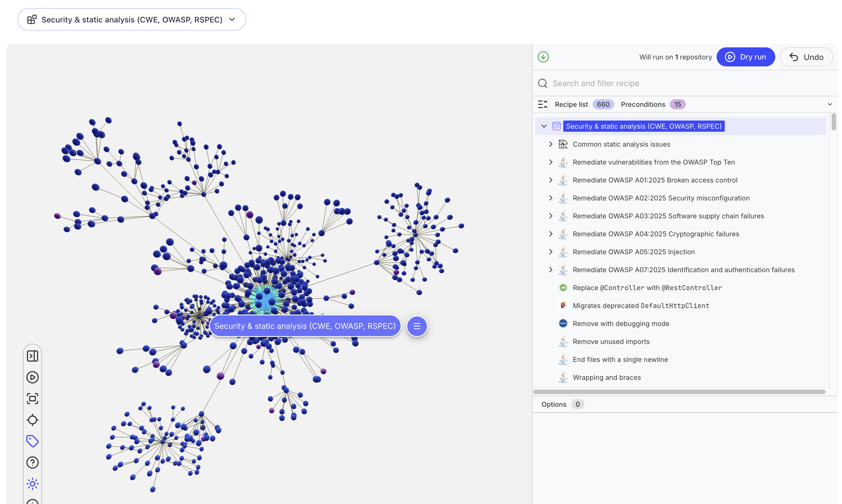Toggle labels with the tag icon

pyautogui.click(x=32, y=441)
